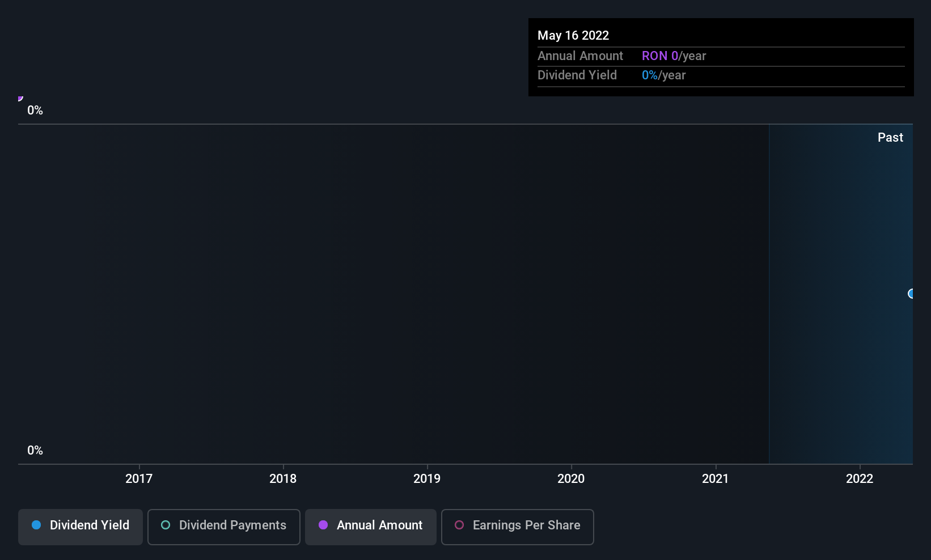Click the teal ring beside Dividend Payments
Screen dimensions: 931x560
166,525
